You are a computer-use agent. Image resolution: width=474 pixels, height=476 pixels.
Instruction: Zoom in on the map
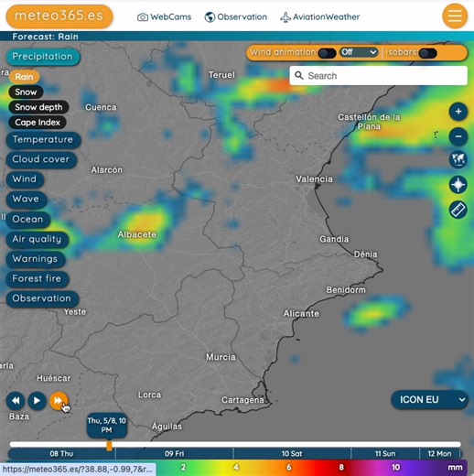(458, 112)
